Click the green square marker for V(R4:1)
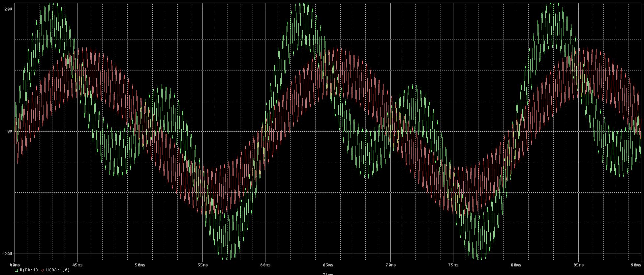The image size is (644, 275). click(x=16, y=270)
